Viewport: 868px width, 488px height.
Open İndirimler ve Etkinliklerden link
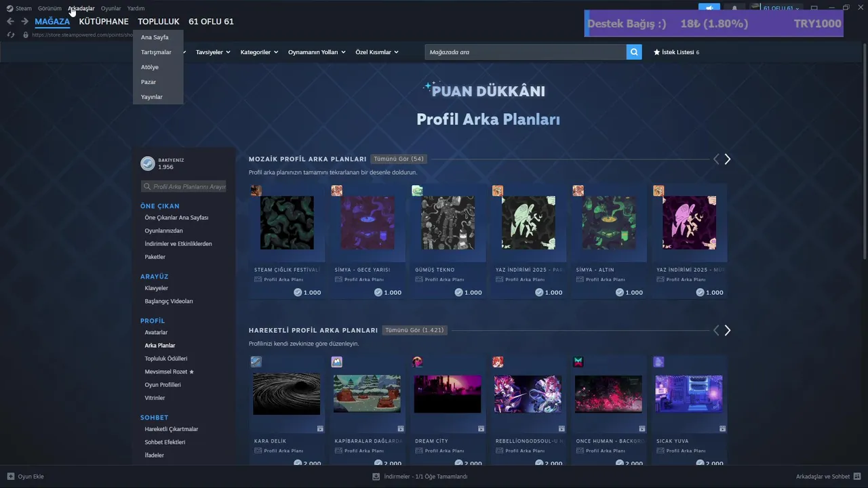click(x=178, y=244)
